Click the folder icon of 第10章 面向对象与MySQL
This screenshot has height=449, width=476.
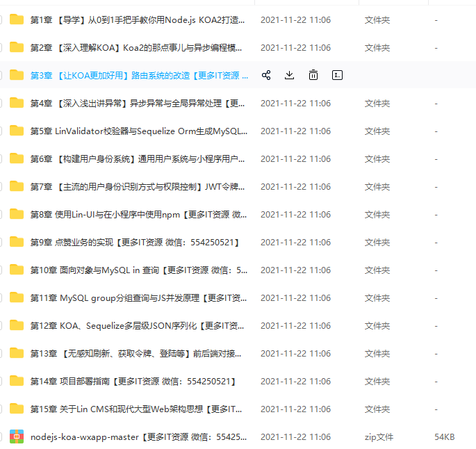click(17, 270)
